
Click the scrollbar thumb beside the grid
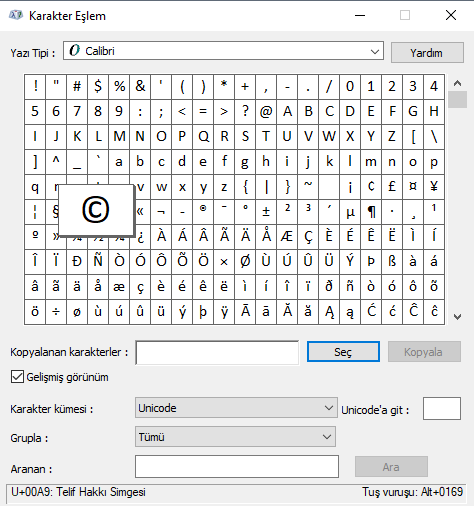pyautogui.click(x=457, y=99)
